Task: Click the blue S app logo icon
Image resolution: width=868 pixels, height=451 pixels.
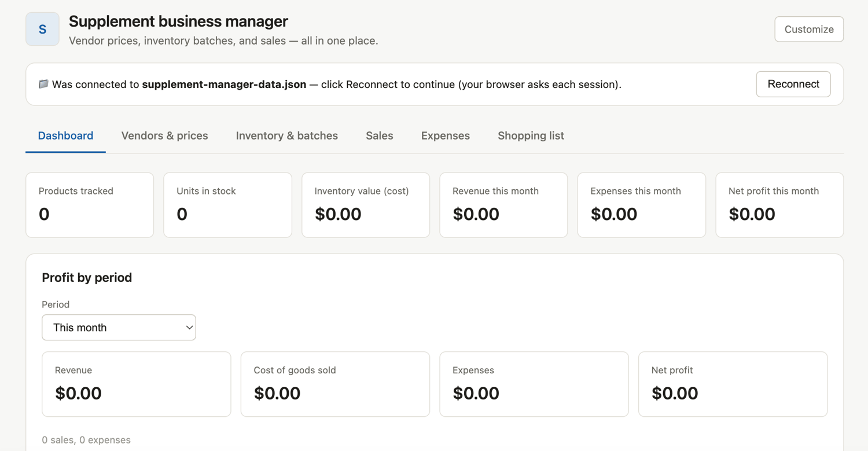Action: coord(42,29)
